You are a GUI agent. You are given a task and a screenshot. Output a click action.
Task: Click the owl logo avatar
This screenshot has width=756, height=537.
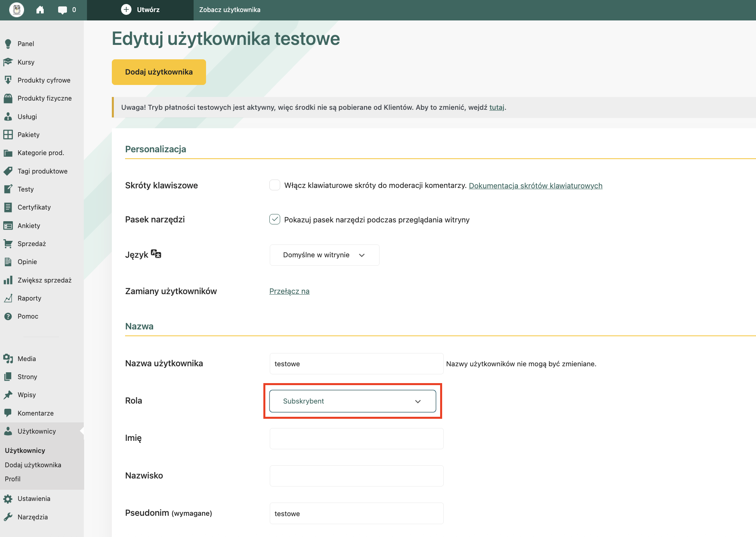[16, 10]
